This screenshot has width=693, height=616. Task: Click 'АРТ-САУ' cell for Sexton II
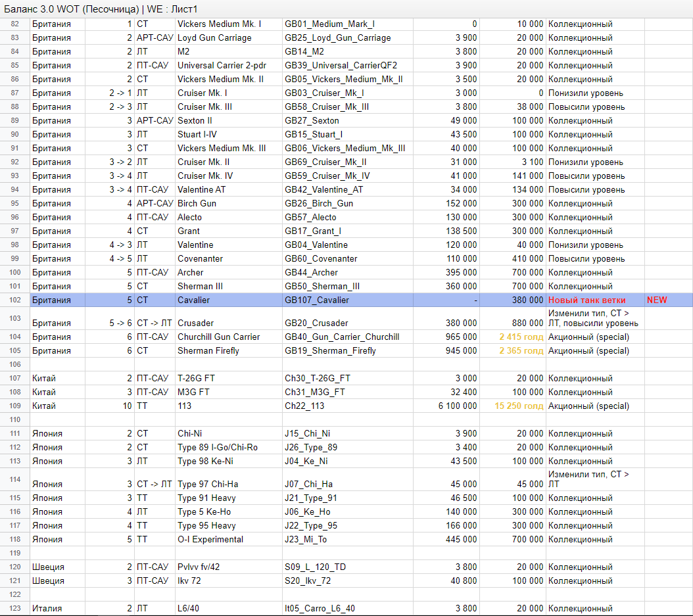click(155, 121)
